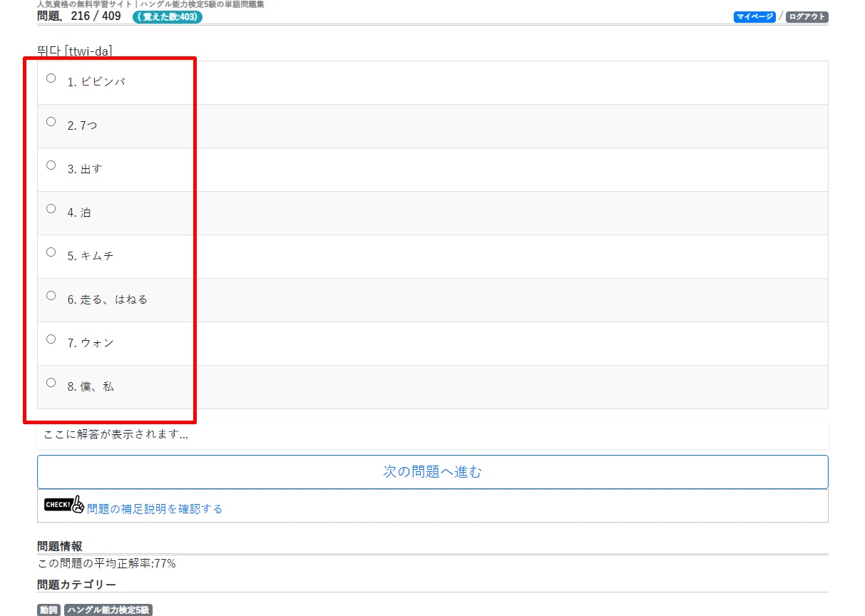Select radio button for option 3 出す
The width and height of the screenshot is (865, 616).
(51, 165)
